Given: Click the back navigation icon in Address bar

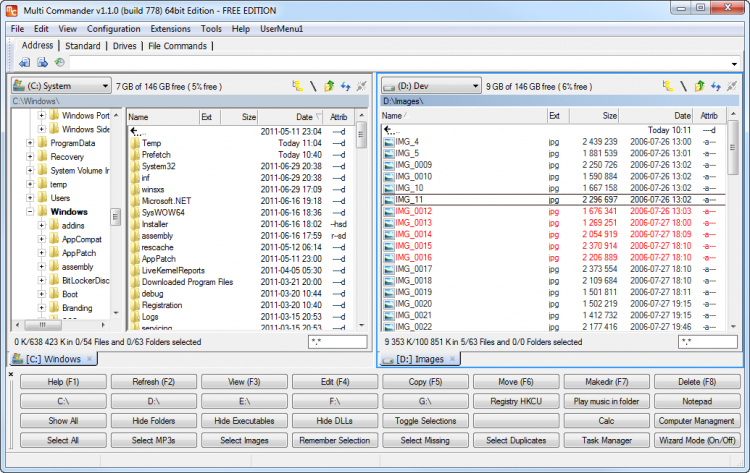Looking at the screenshot, I should coord(24,63).
